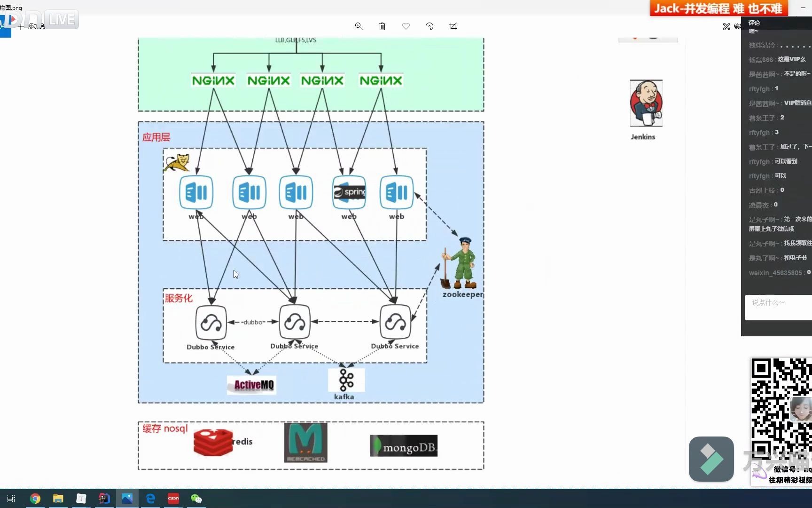This screenshot has width=812, height=508.
Task: Click the QR code image
Action: [781, 409]
